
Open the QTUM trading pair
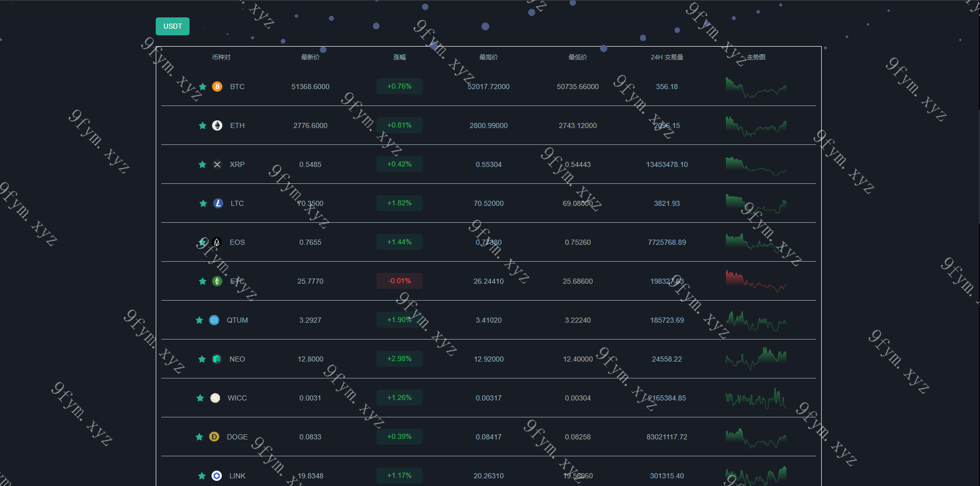coord(237,320)
